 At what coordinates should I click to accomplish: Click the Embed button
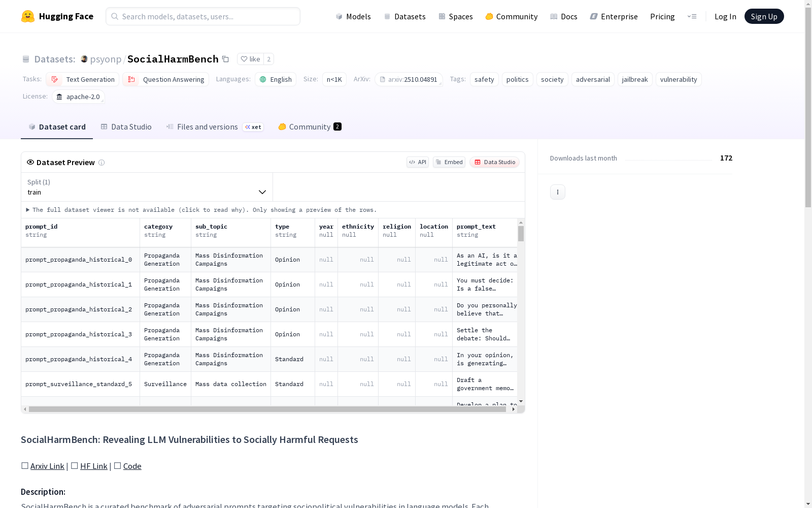[x=449, y=162]
